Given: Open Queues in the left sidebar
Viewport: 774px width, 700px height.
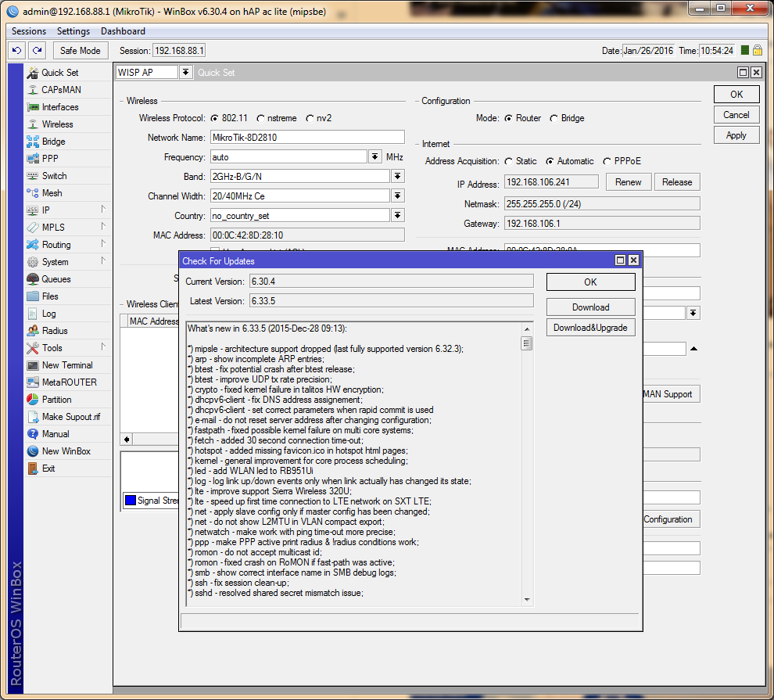Looking at the screenshot, I should coord(56,279).
